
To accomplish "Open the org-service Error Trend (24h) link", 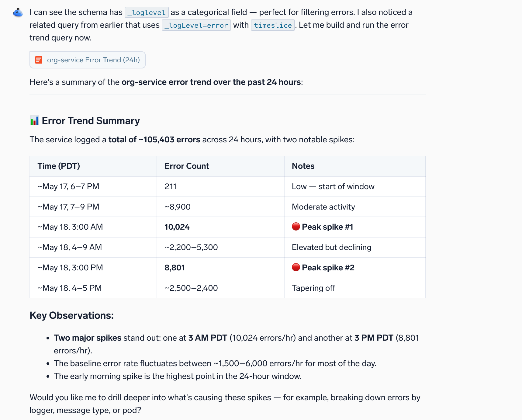I will click(x=88, y=60).
